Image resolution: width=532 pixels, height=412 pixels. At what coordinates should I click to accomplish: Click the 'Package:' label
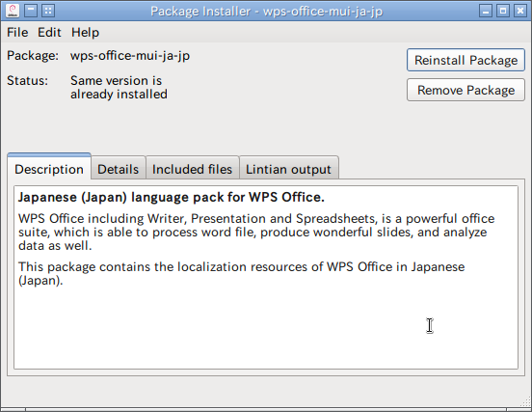coord(33,55)
